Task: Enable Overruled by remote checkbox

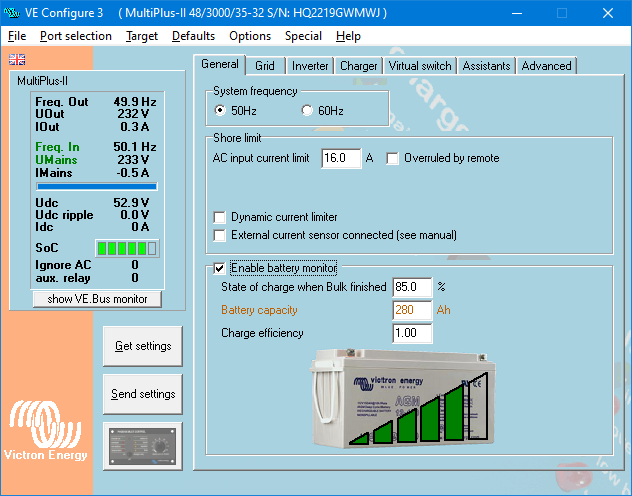Action: click(x=393, y=158)
